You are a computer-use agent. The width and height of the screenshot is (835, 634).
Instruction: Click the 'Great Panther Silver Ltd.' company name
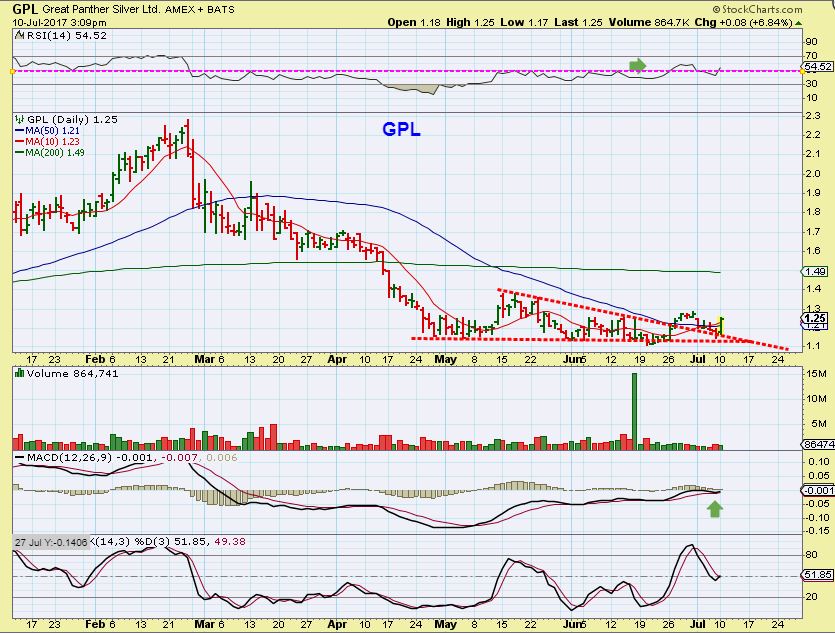click(x=102, y=10)
